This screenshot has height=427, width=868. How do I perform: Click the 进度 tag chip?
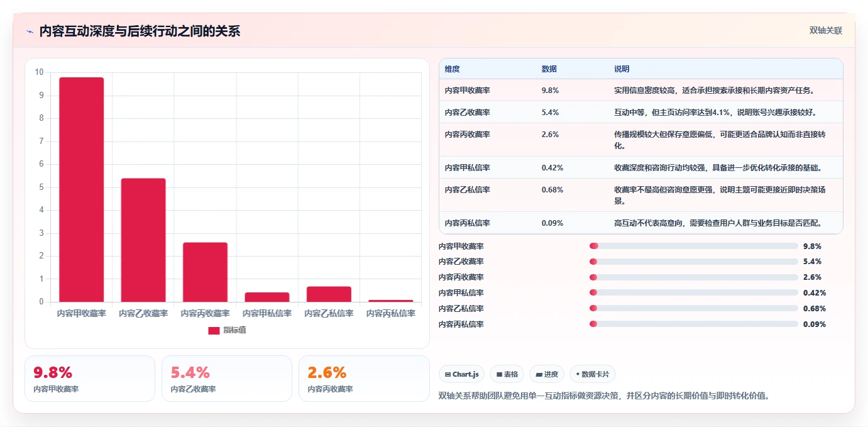click(x=547, y=374)
